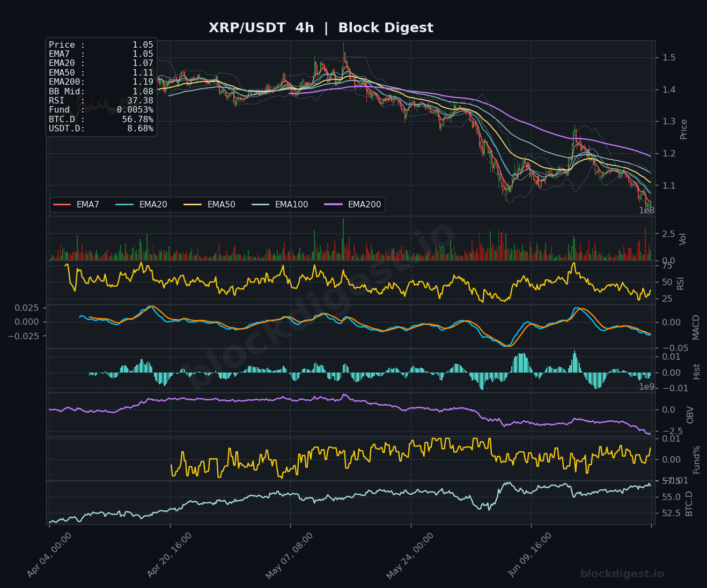The width and height of the screenshot is (707, 588).
Task: Click the EMA200 value 1.19 in stats
Action: pyautogui.click(x=143, y=82)
